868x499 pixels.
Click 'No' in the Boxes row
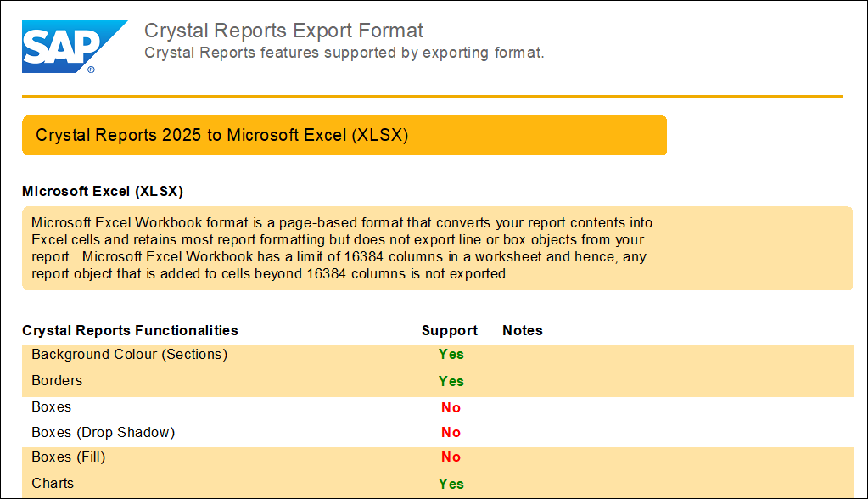[x=451, y=407]
